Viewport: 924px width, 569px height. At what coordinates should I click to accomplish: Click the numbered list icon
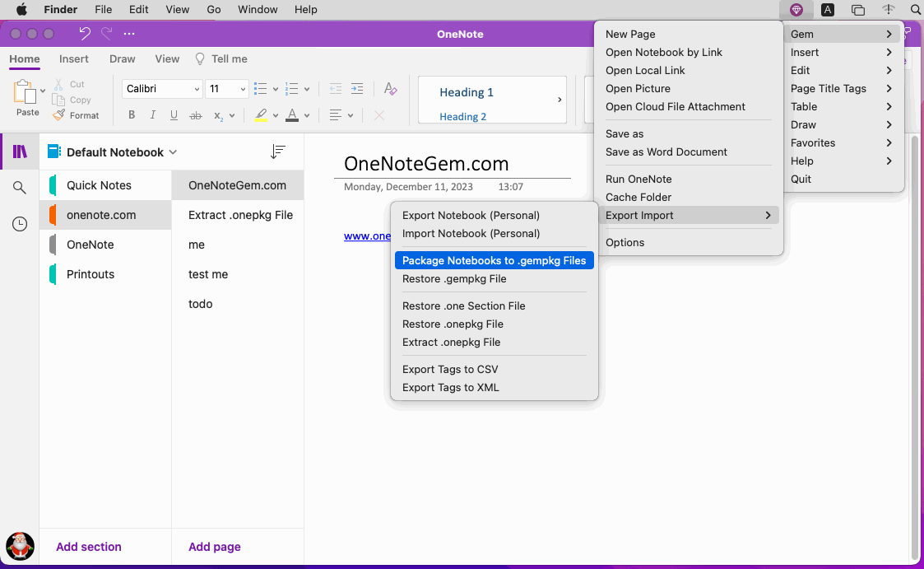(292, 89)
